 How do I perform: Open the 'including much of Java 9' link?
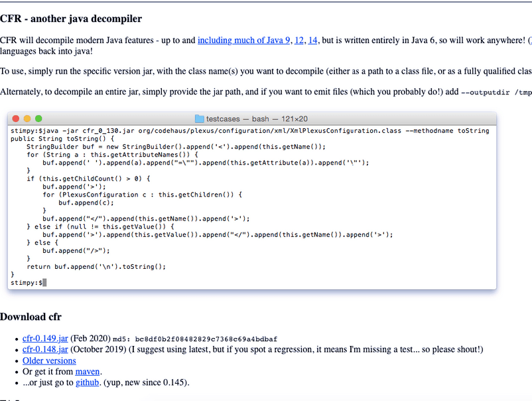point(243,40)
